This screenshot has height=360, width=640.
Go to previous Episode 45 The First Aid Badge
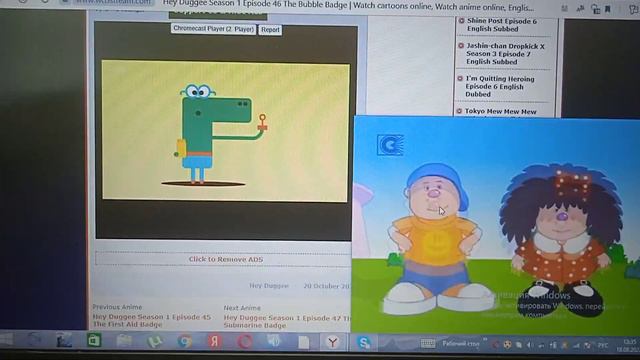[152, 320]
